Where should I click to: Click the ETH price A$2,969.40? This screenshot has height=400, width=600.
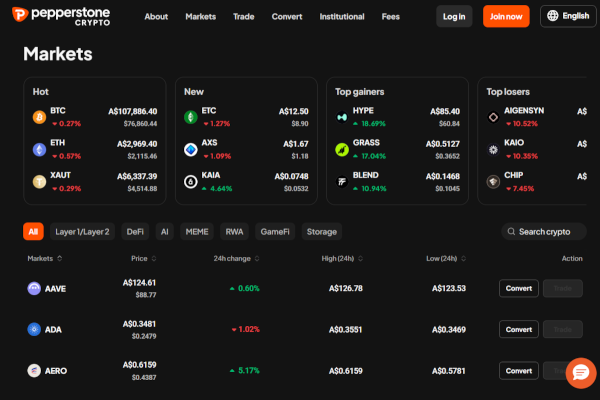click(137, 144)
